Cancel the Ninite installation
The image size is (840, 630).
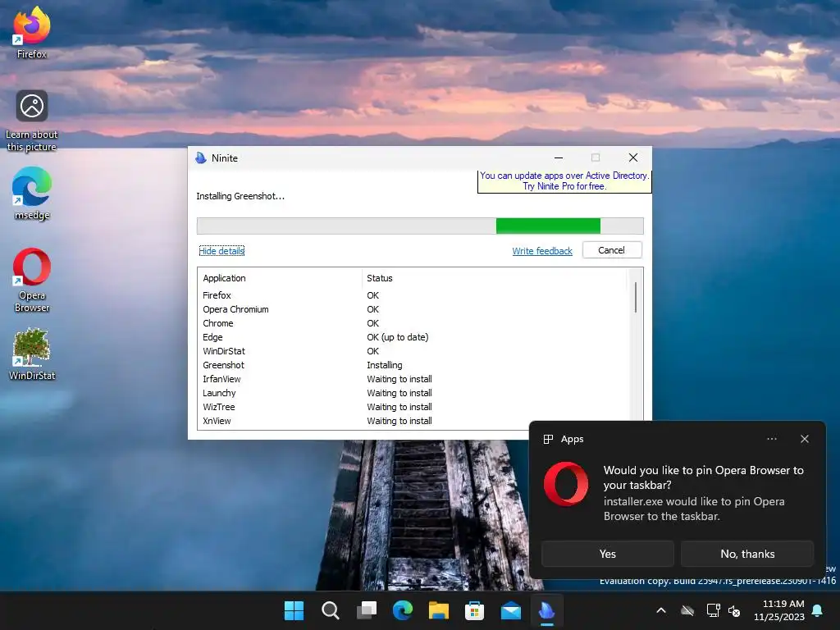click(x=612, y=250)
